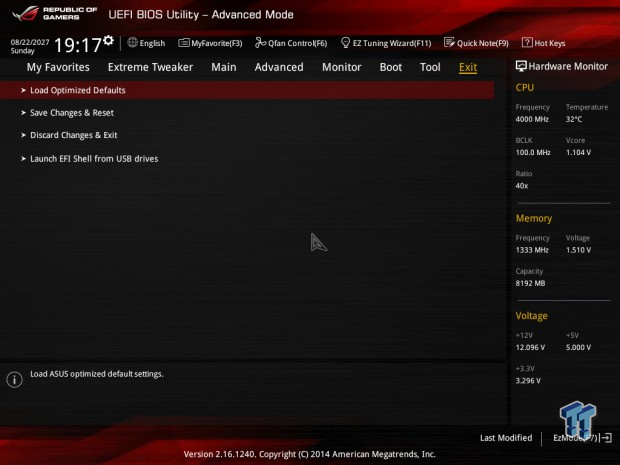Start EZ Tuning Wizard(F11) label
620x465 pixels.
pyautogui.click(x=392, y=43)
